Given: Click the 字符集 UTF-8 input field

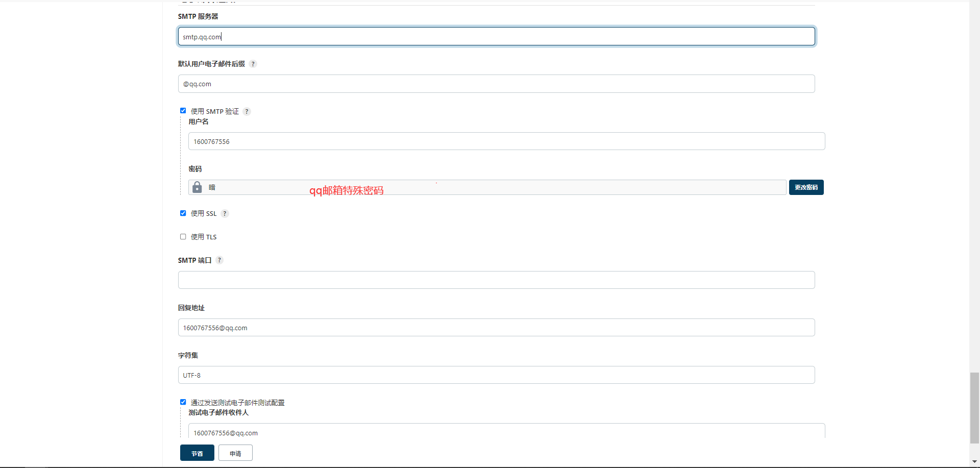Looking at the screenshot, I should pos(496,375).
